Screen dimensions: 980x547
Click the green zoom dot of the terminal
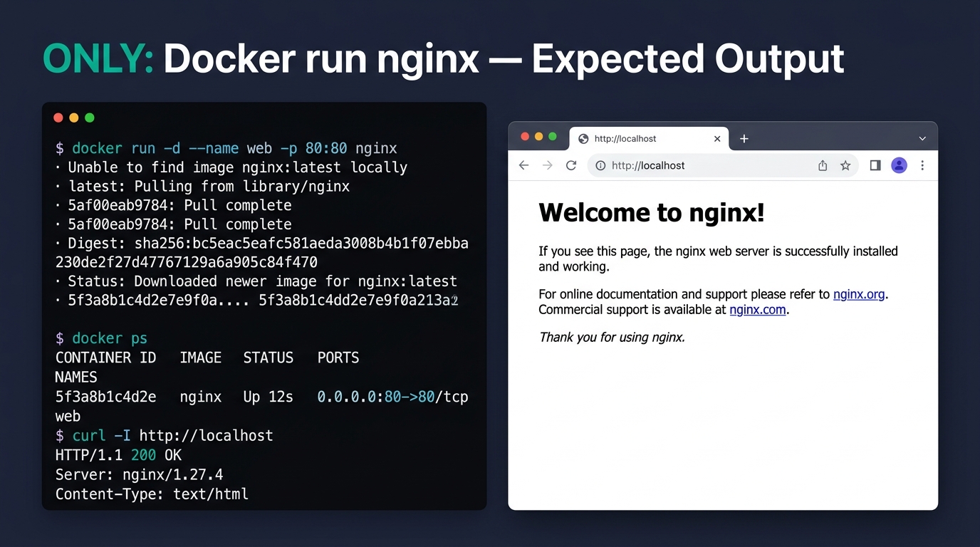coord(90,118)
